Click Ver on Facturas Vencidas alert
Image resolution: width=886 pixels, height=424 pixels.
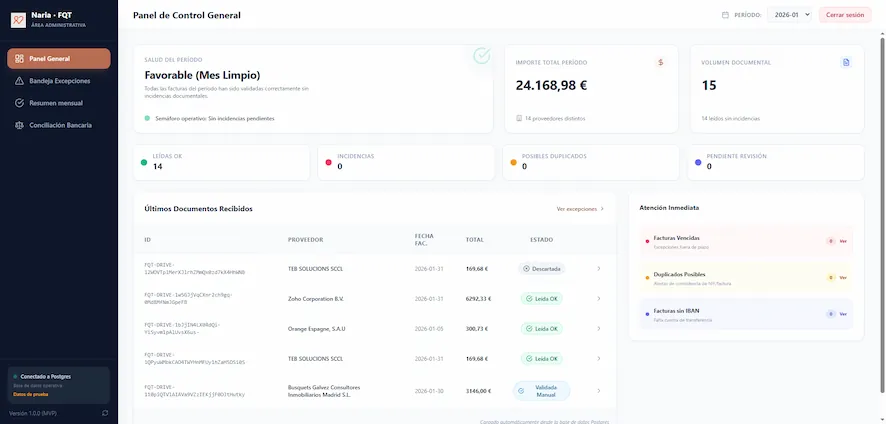[x=843, y=241]
